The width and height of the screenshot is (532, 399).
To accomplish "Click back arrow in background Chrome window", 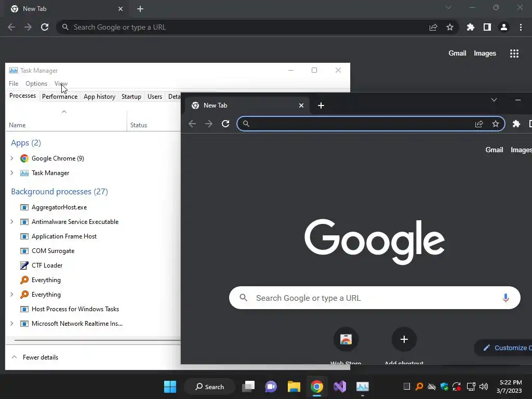I will click(11, 27).
